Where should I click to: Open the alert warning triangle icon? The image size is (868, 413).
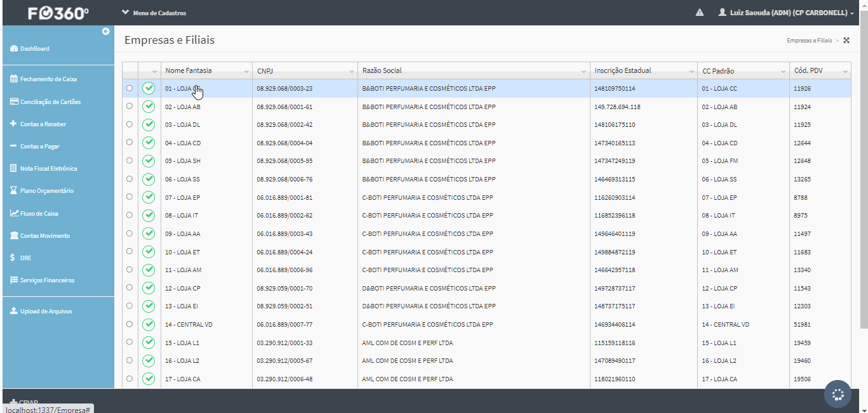700,13
